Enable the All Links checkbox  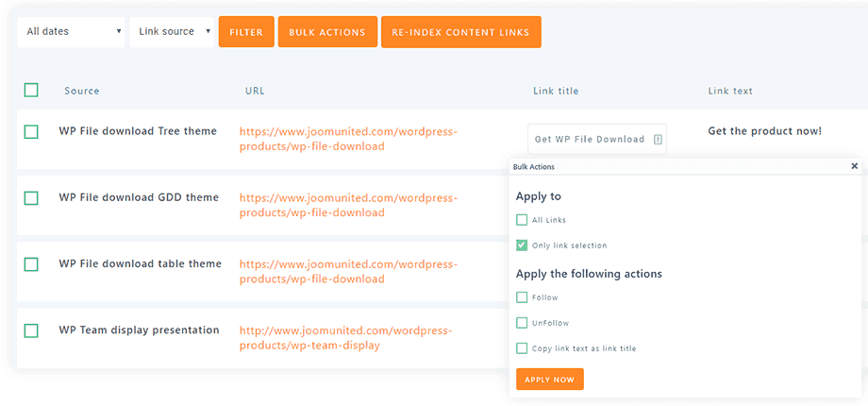522,220
